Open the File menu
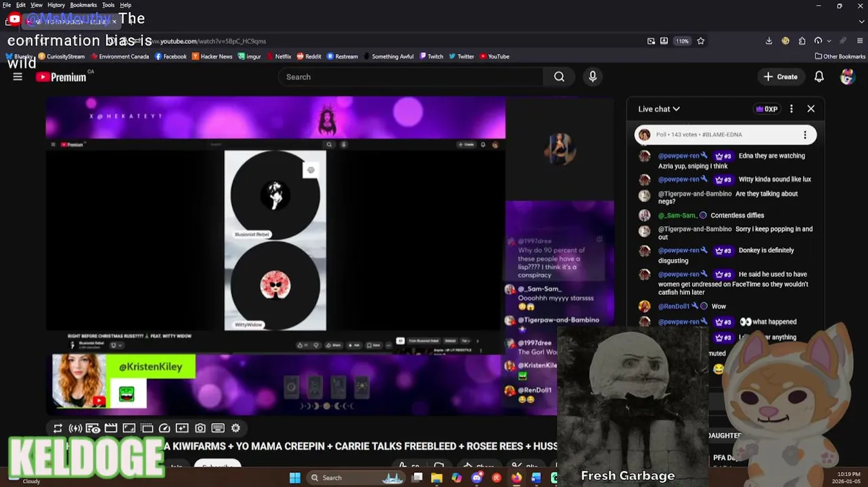 7,5
